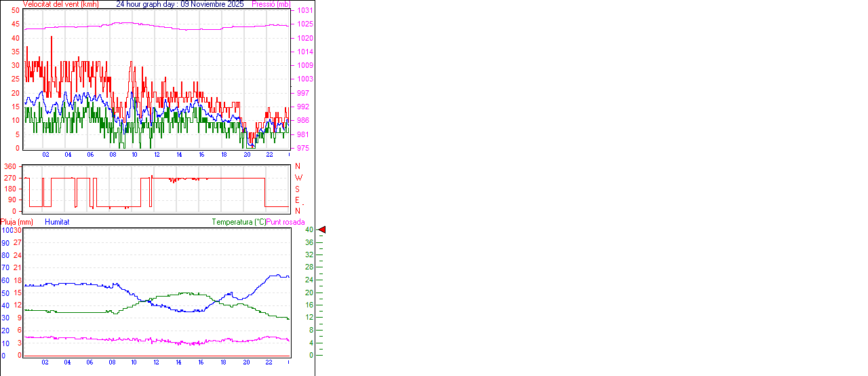Click the "S" compass direction label

point(298,189)
